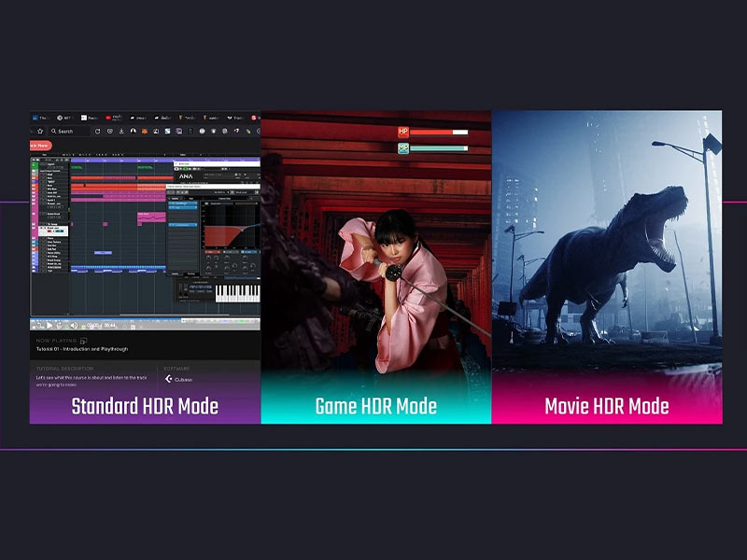
Task: Click the bookmark star icon in the browser toolbar
Action: pos(40,132)
